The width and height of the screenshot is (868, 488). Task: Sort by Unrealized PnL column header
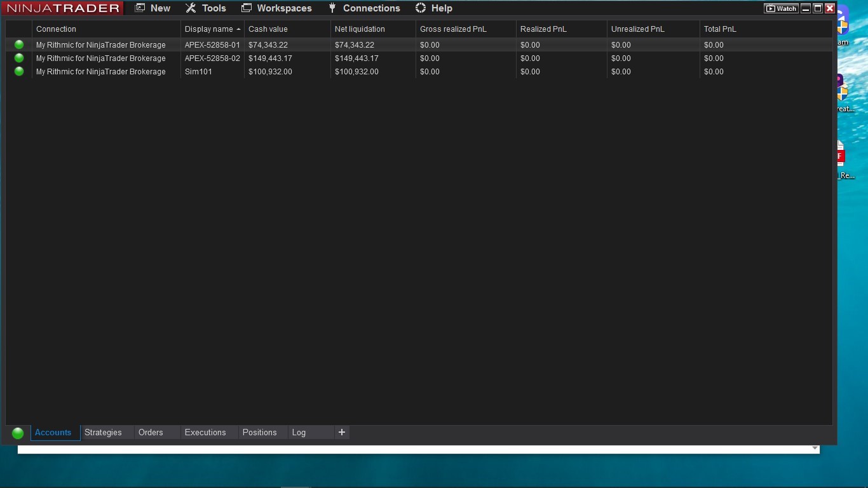click(653, 29)
